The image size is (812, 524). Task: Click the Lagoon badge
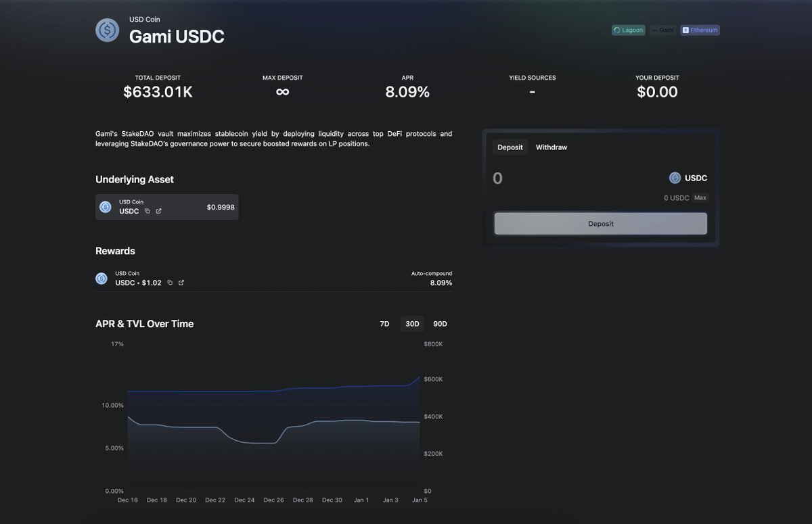tap(629, 30)
